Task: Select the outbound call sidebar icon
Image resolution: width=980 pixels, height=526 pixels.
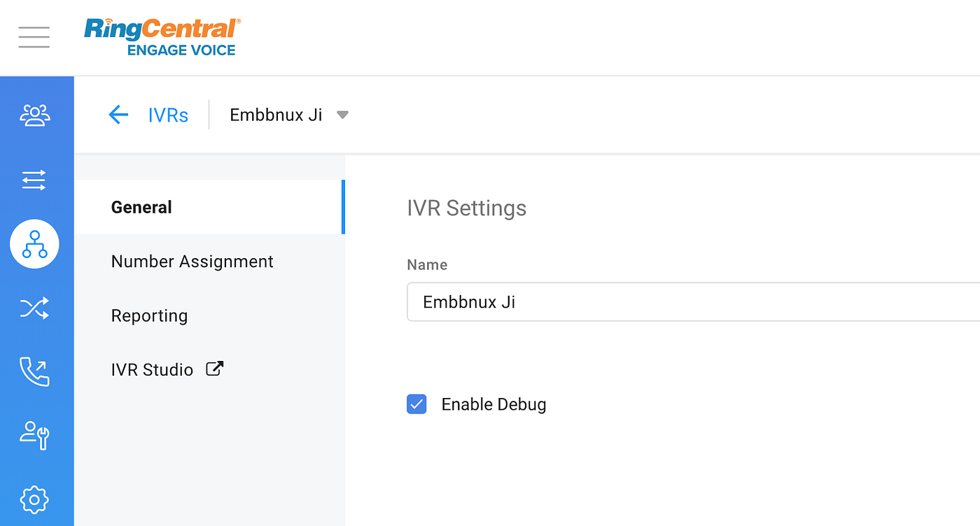Action: (35, 371)
